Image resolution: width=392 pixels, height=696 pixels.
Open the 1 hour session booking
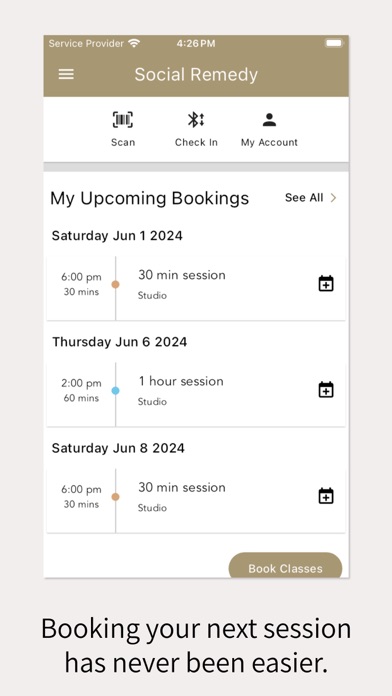pyautogui.click(x=196, y=394)
